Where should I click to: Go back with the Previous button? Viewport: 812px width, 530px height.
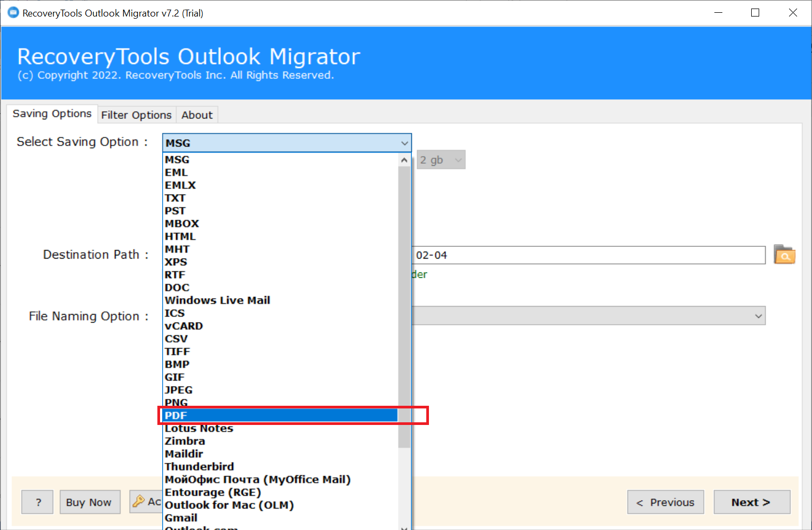point(665,502)
